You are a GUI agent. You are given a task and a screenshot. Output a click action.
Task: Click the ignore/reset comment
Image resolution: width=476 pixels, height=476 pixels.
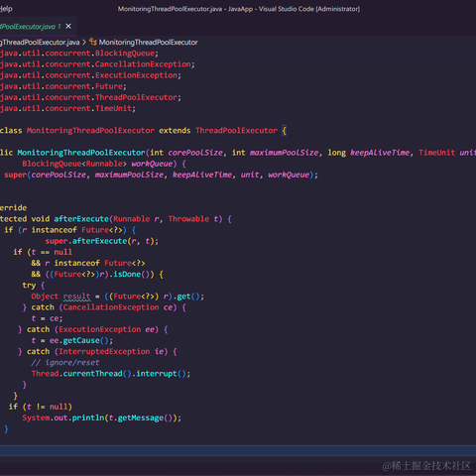pos(65,363)
